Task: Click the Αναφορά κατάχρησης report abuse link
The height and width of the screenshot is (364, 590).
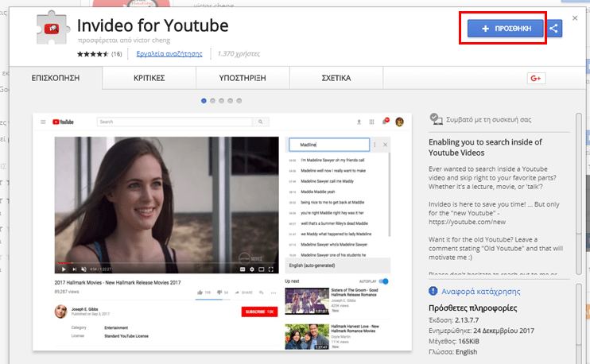Action: click(480, 292)
